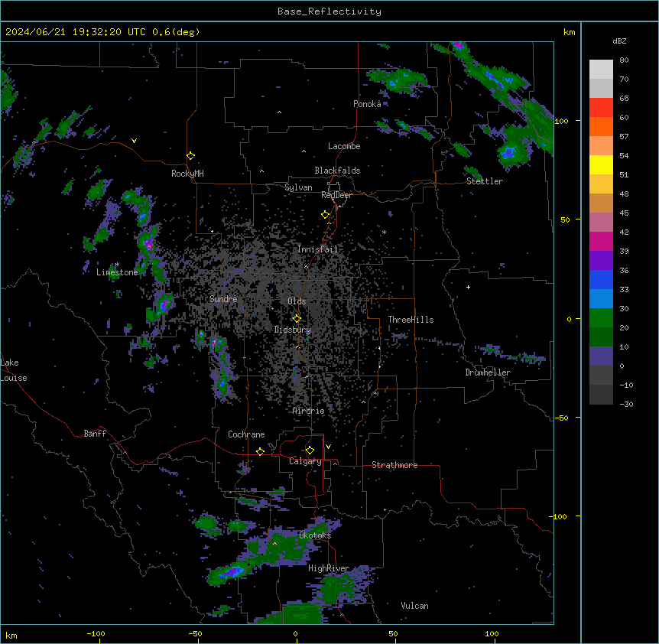The width and height of the screenshot is (659, 644).
Task: Select the 45 dBZ dusty pink swatch
Action: [601, 222]
